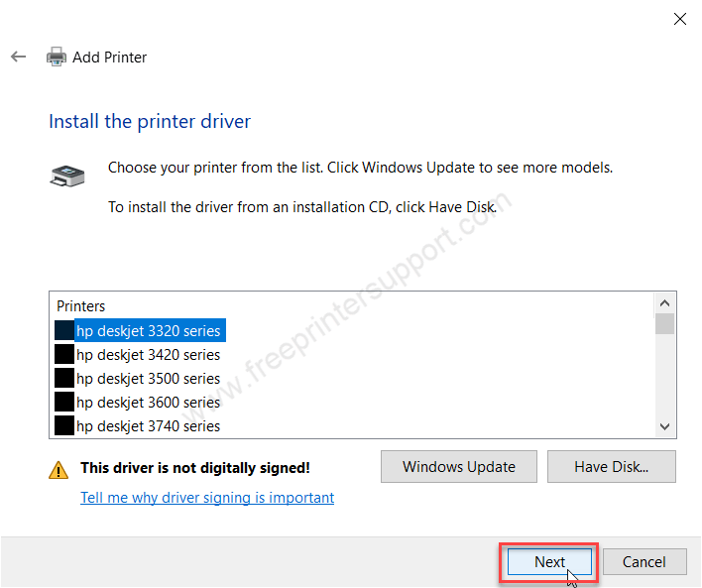
Task: Click the printer image beside the instructions
Action: pyautogui.click(x=67, y=176)
